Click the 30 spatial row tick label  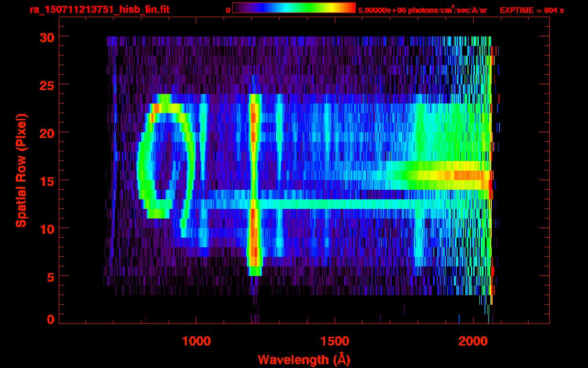pyautogui.click(x=47, y=37)
